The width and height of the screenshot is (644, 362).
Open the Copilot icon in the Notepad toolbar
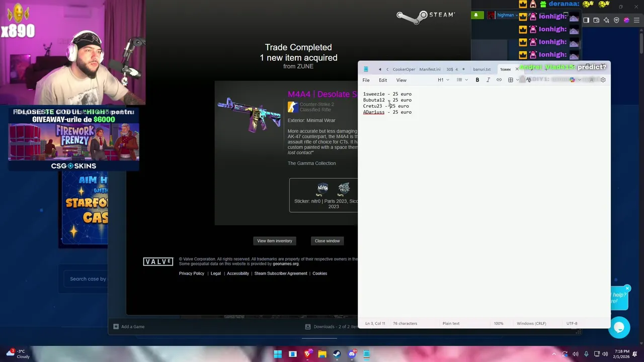(x=572, y=80)
